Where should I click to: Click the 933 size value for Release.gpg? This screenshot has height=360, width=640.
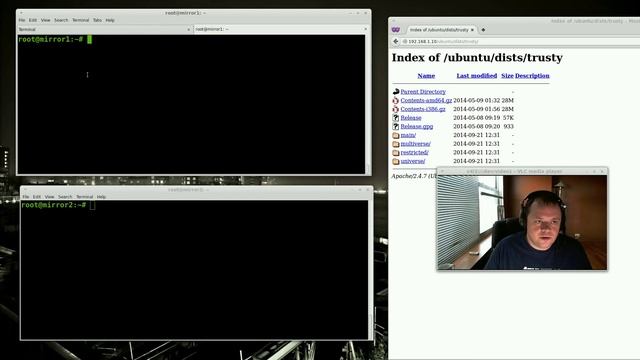click(509, 127)
